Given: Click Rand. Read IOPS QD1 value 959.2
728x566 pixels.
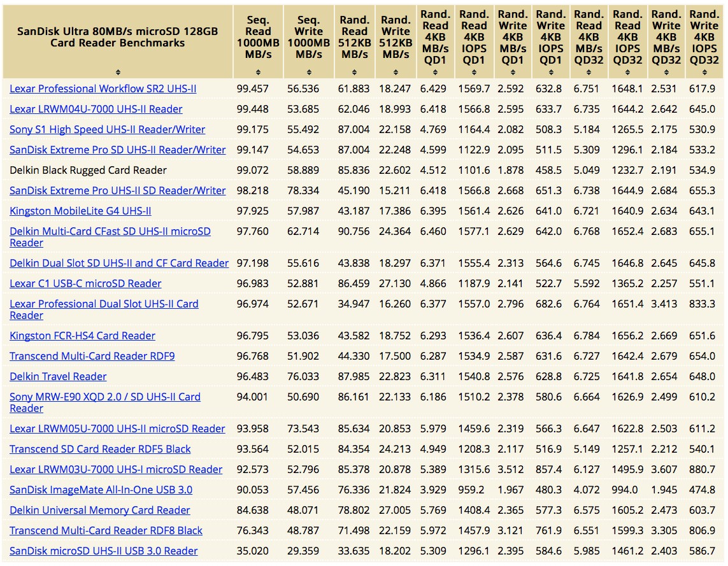Looking at the screenshot, I should pyautogui.click(x=471, y=490).
